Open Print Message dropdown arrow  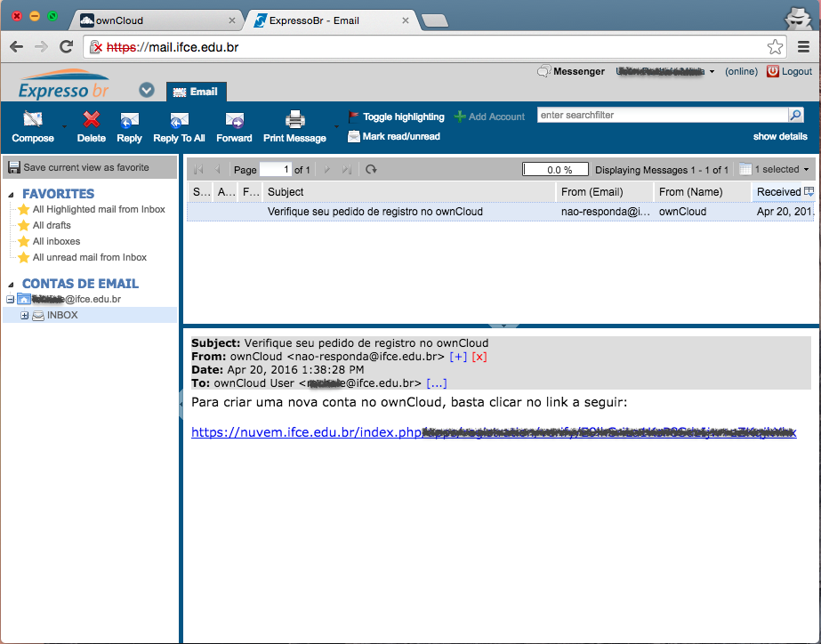click(336, 126)
